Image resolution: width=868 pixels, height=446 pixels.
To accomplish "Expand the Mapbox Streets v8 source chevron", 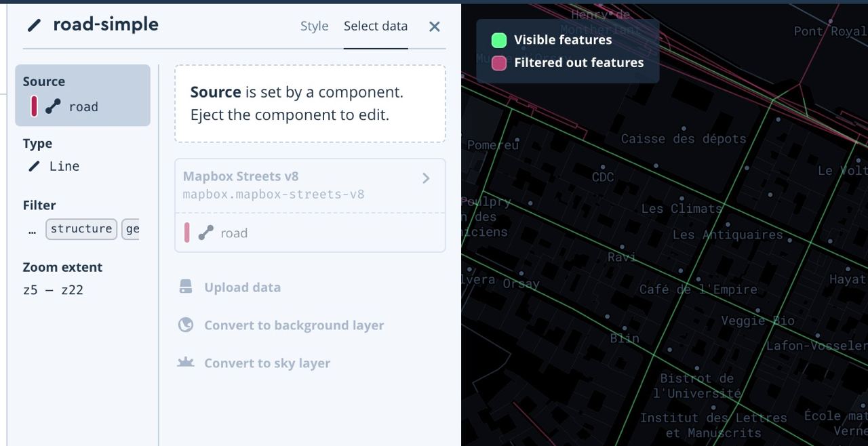I will (x=426, y=178).
